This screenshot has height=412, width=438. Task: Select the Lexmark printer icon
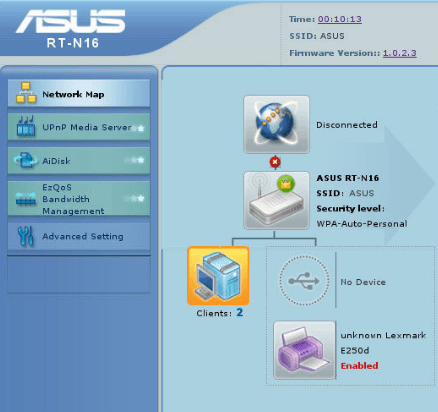click(x=304, y=350)
